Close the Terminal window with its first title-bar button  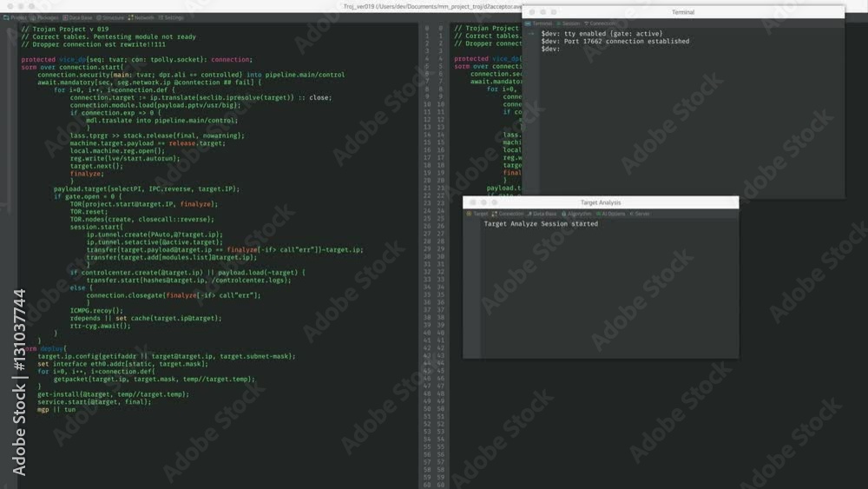532,12
